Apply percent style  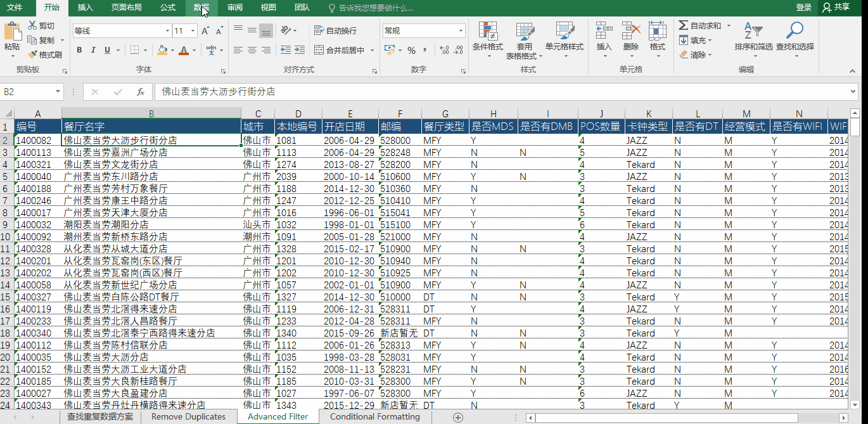coord(412,50)
